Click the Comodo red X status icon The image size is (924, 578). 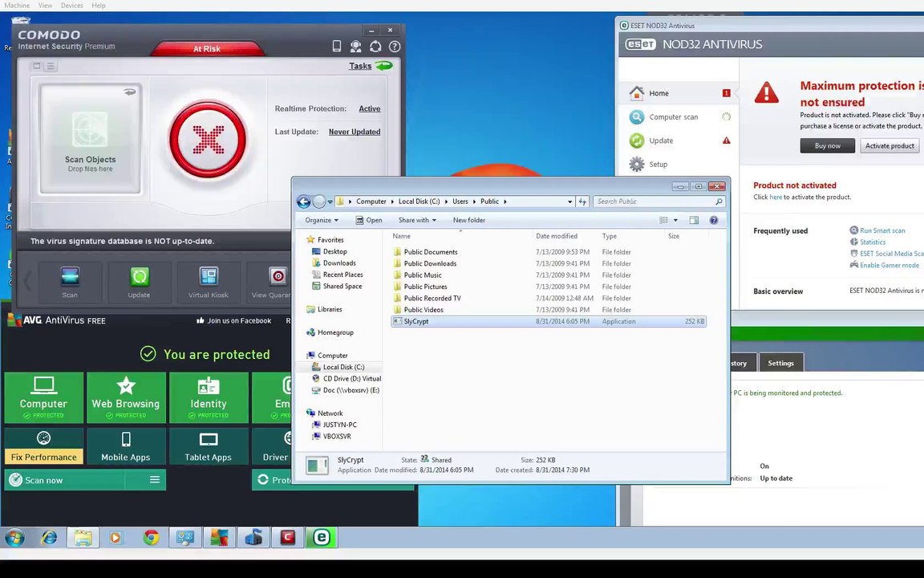tap(208, 139)
